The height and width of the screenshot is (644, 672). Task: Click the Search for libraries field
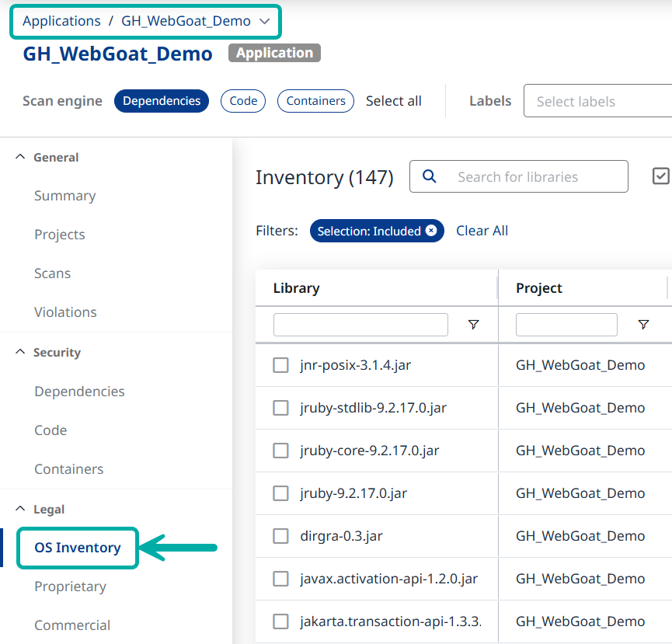click(536, 177)
